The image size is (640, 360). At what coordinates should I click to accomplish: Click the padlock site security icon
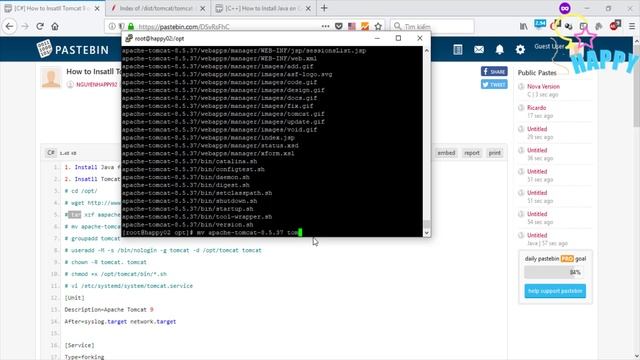pyautogui.click(x=131, y=27)
